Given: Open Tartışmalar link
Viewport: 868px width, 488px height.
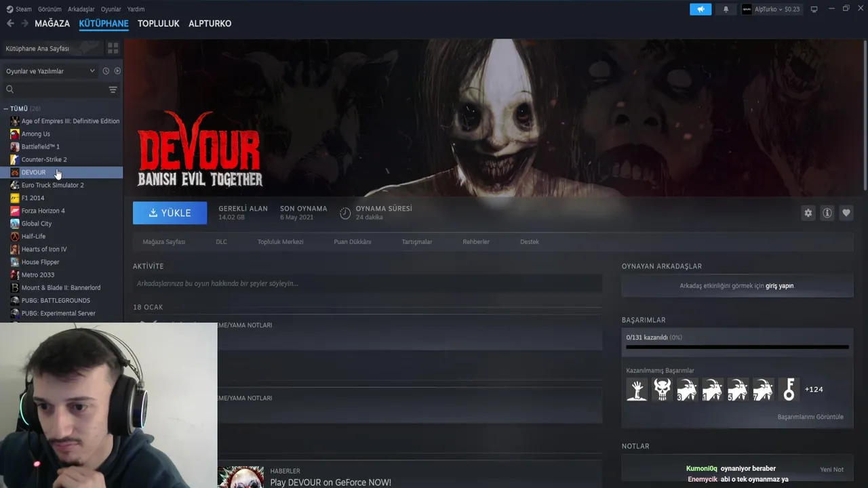Looking at the screenshot, I should pyautogui.click(x=416, y=242).
